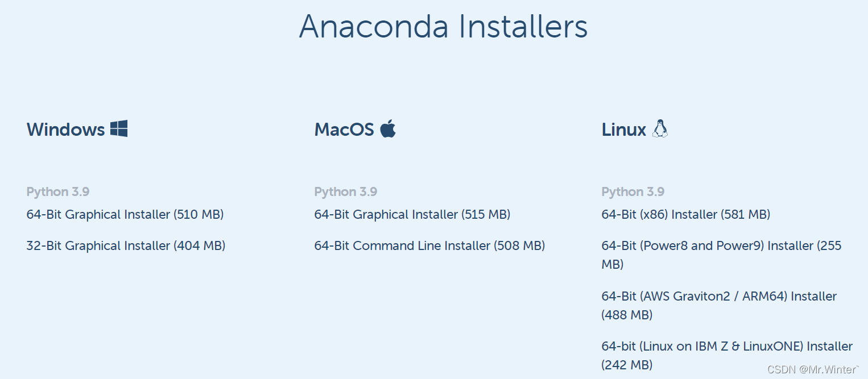The image size is (868, 379).
Task: Download Windows 32-Bit Graphical Installer (404 MB)
Action: coord(126,246)
